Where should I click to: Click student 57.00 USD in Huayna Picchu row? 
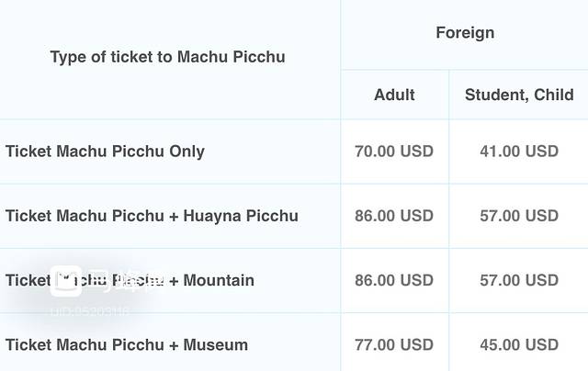[519, 216]
